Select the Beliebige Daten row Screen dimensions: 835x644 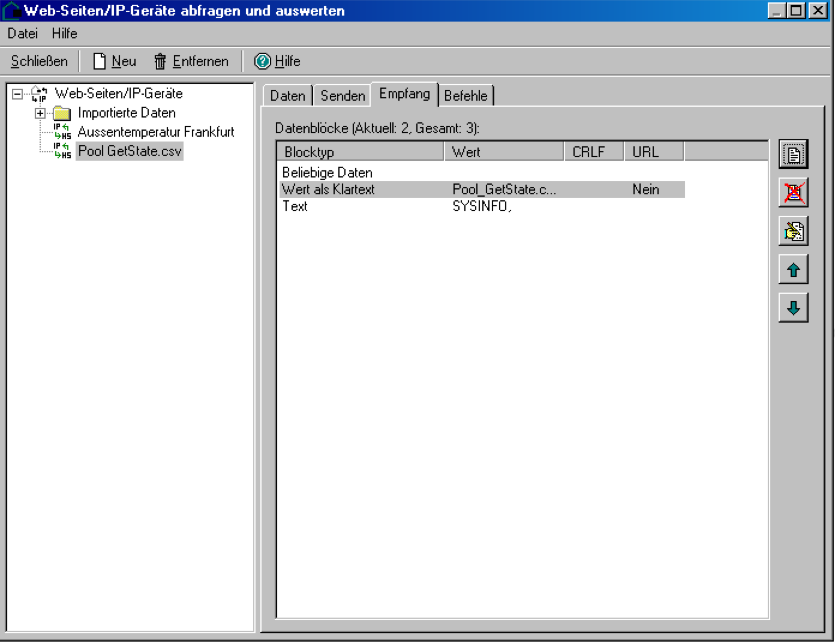[x=482, y=173]
